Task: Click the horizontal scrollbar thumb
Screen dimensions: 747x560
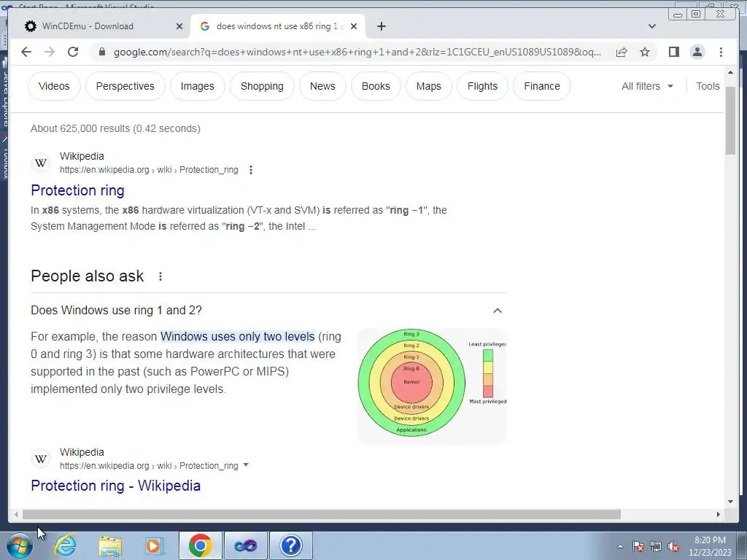Action: [321, 514]
